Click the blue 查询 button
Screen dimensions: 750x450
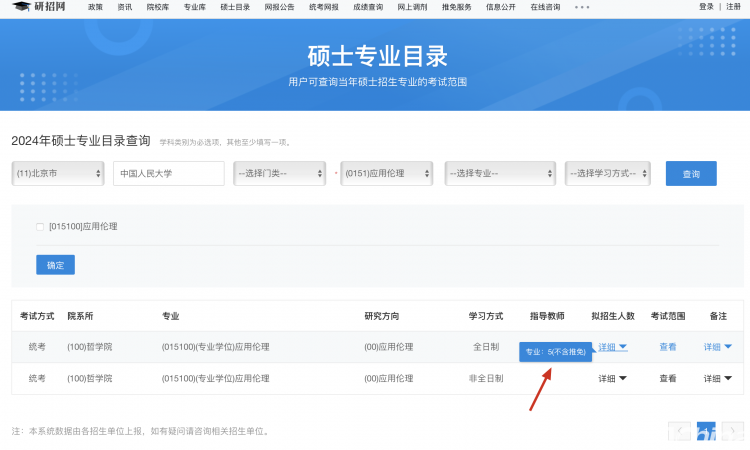691,174
